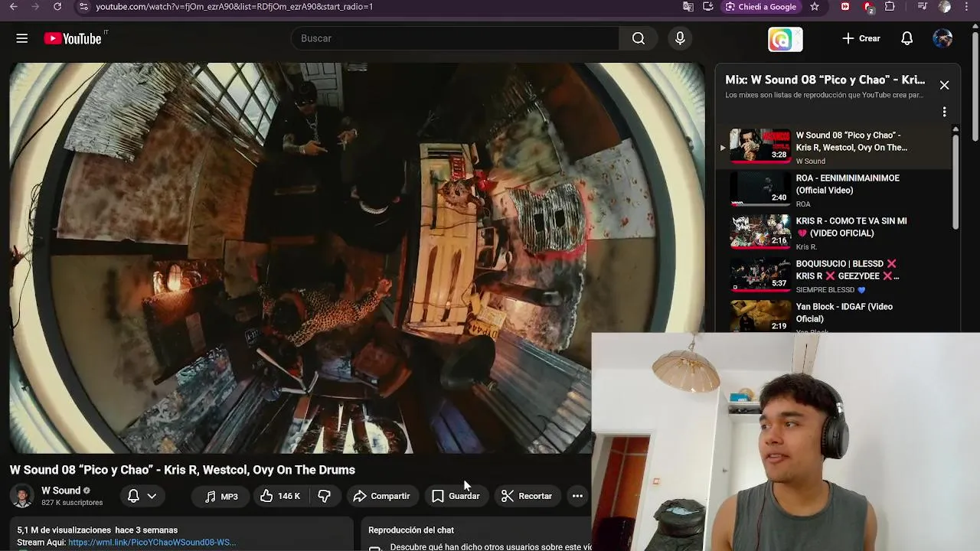Click the Mix: W Sound 08 playlist title
Image resolution: width=980 pixels, height=551 pixels.
825,80
